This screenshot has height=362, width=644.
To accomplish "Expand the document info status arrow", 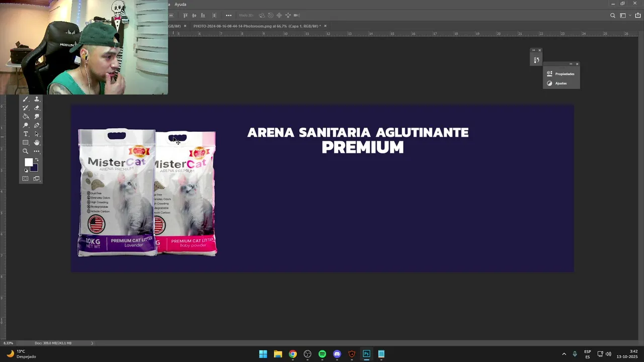I will click(92, 343).
